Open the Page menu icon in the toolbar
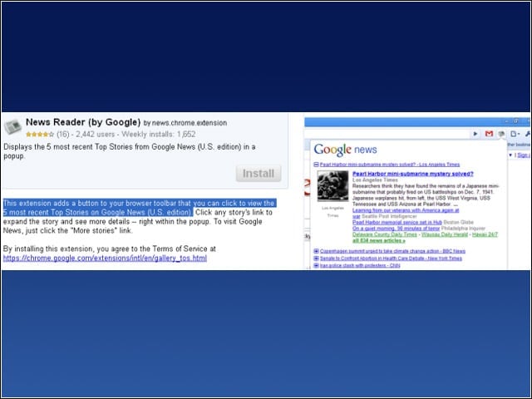 click(515, 134)
